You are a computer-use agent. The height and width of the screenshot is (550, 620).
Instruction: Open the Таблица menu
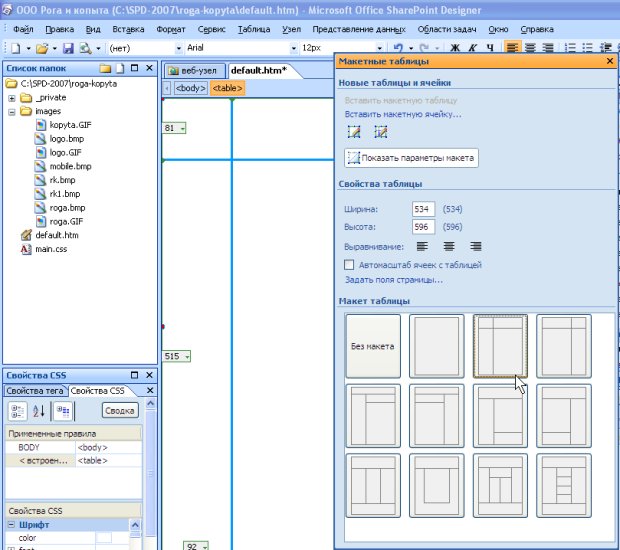pyautogui.click(x=253, y=30)
